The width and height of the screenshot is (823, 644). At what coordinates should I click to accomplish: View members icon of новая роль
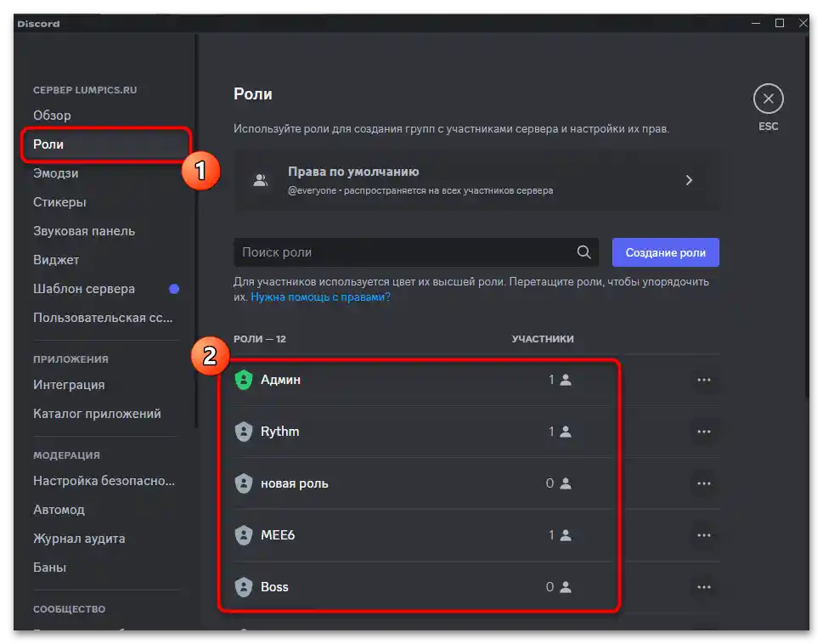[x=566, y=483]
